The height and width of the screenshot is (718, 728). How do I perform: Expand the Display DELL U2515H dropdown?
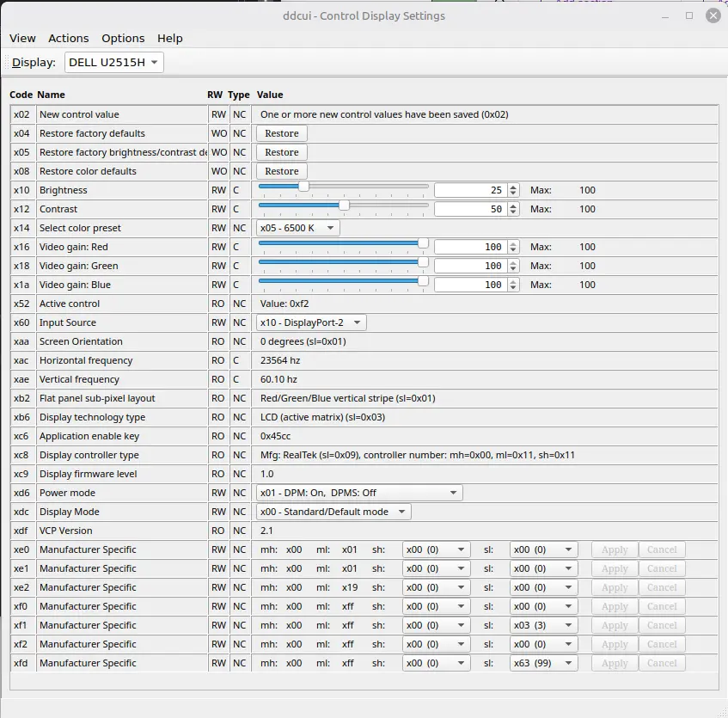(x=113, y=63)
